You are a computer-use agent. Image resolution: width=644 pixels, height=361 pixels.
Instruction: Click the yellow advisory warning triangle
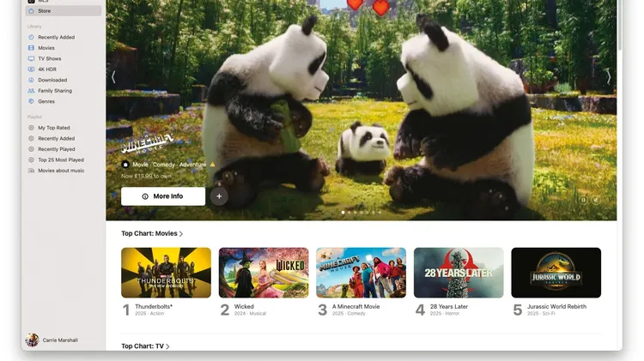pyautogui.click(x=212, y=165)
